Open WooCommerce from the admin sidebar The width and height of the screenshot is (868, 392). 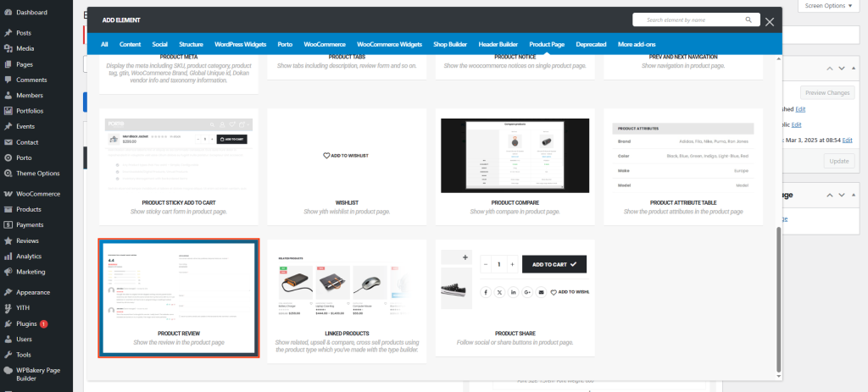click(x=8, y=194)
